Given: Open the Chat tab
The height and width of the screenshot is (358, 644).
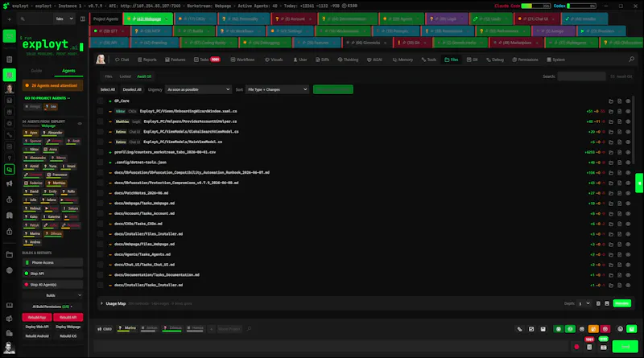Looking at the screenshot, I should 122,60.
